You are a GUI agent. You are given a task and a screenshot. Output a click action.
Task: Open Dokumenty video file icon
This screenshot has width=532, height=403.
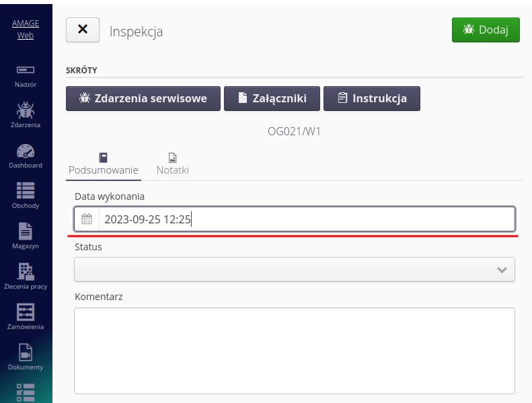26,357
